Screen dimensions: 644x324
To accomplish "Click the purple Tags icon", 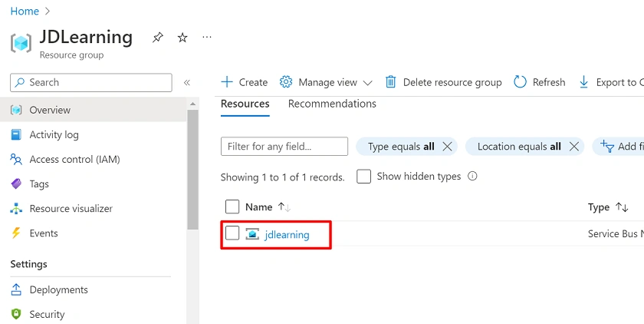I will coord(16,183).
